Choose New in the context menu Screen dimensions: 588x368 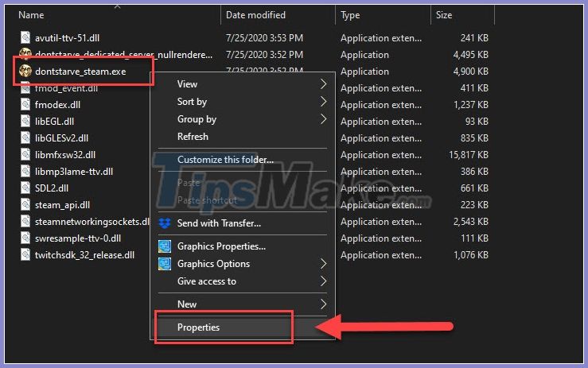pos(242,304)
